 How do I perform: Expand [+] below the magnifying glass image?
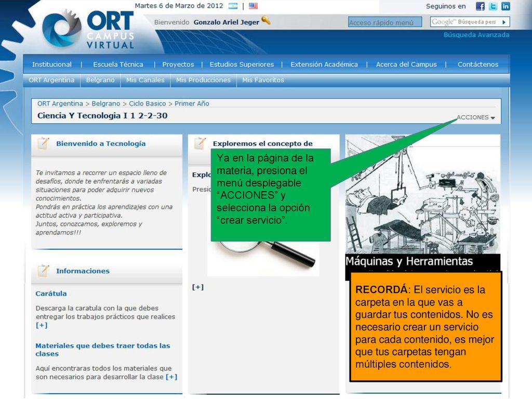[198, 287]
